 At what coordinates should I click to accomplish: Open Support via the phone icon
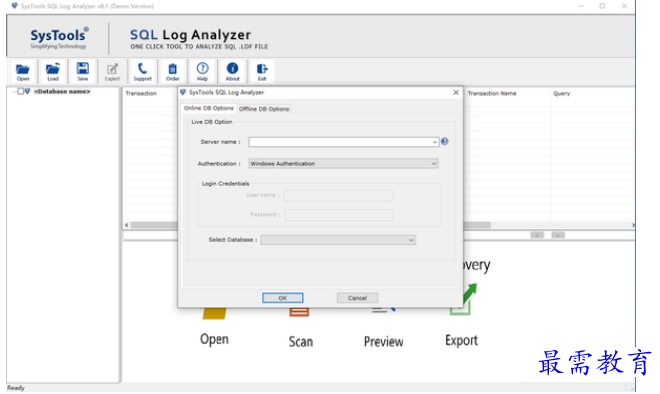[142, 71]
